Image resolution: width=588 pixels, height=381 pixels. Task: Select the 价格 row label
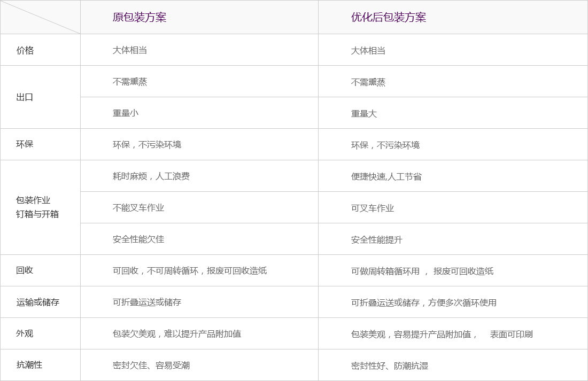point(25,50)
